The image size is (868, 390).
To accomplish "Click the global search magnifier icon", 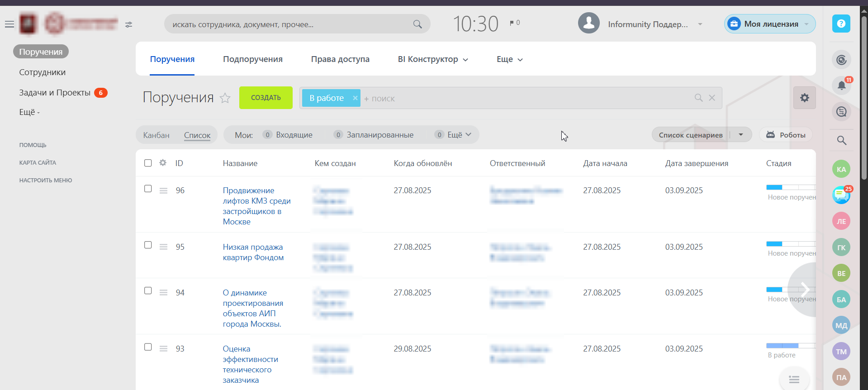I will [417, 24].
